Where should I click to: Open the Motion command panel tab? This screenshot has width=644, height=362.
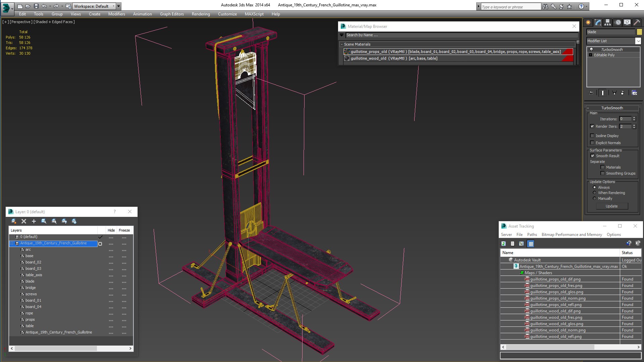(618, 22)
